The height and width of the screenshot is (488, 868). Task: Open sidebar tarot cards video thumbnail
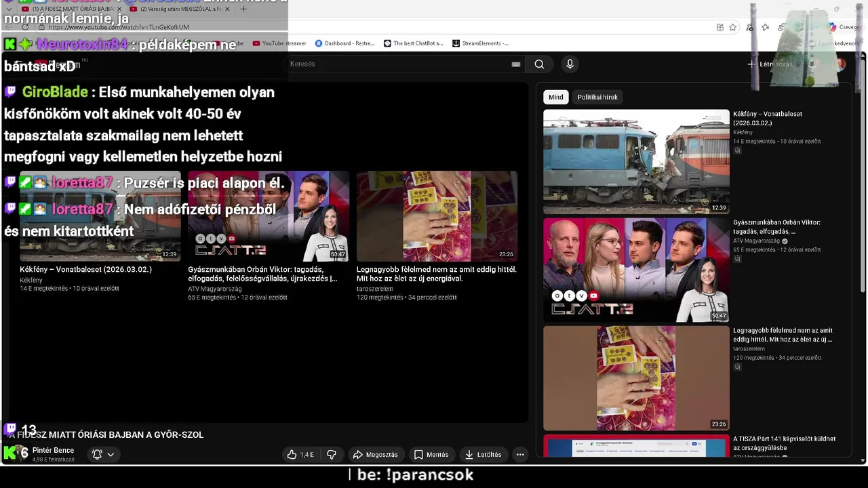tap(636, 378)
